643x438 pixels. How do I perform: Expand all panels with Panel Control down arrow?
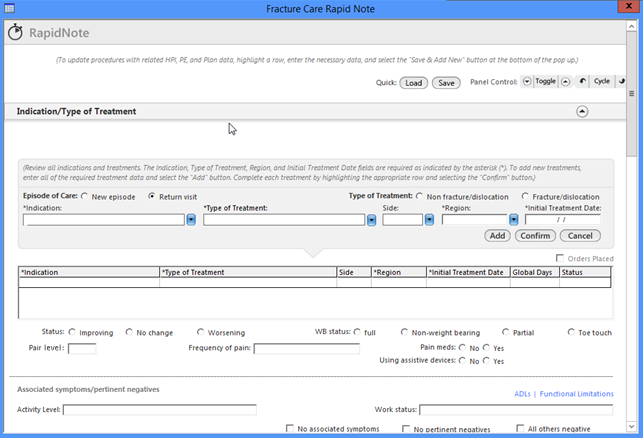coord(527,82)
